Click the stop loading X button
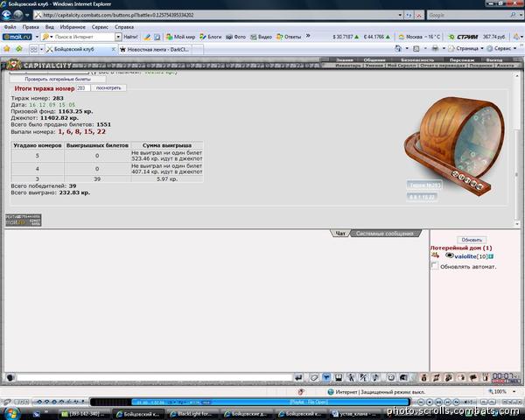Image resolution: width=525 pixels, height=420 pixels. (x=419, y=15)
